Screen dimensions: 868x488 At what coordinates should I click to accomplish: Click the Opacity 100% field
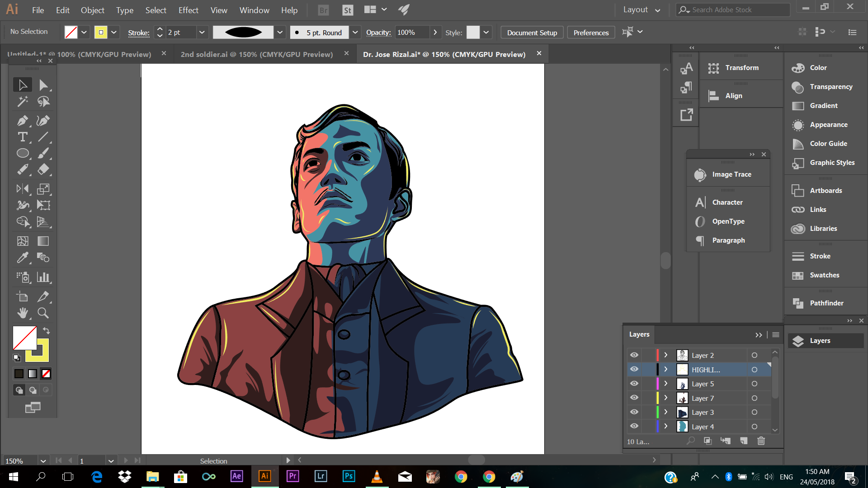point(412,32)
